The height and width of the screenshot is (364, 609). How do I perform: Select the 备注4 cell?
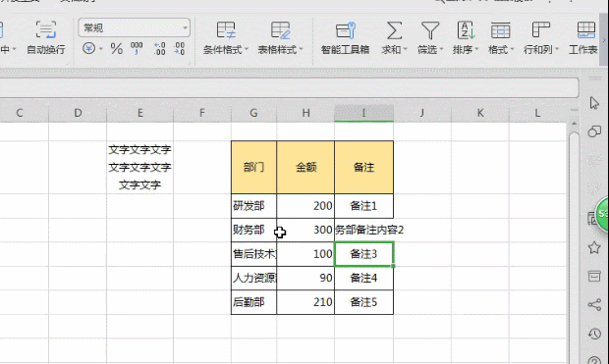point(363,278)
